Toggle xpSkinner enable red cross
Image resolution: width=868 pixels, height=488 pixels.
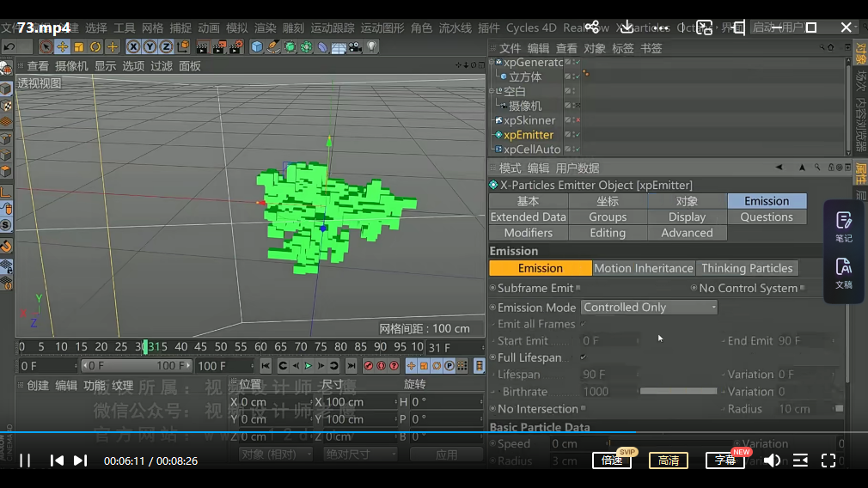[x=577, y=120]
